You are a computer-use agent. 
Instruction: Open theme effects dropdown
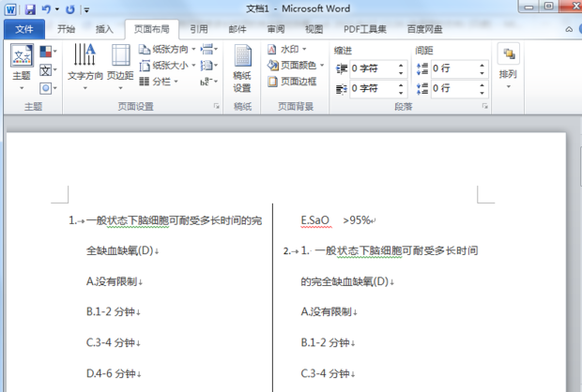click(x=48, y=88)
